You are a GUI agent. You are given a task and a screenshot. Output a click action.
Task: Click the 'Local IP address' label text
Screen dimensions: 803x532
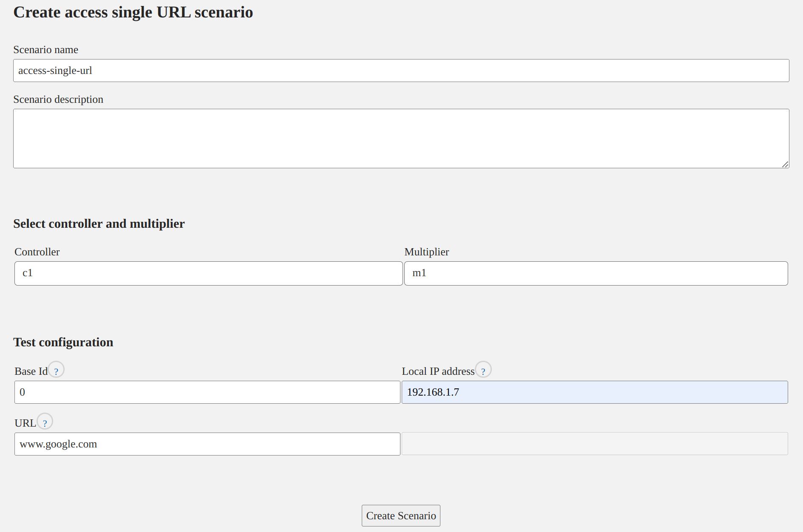pyautogui.click(x=438, y=371)
